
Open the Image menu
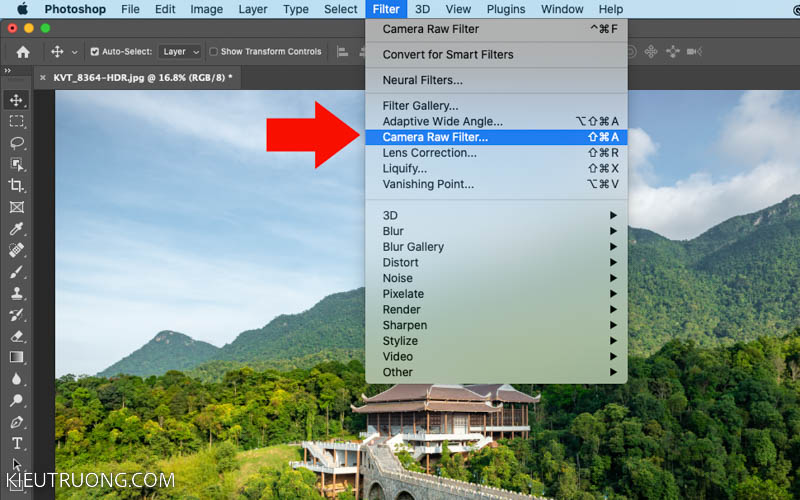coord(207,9)
